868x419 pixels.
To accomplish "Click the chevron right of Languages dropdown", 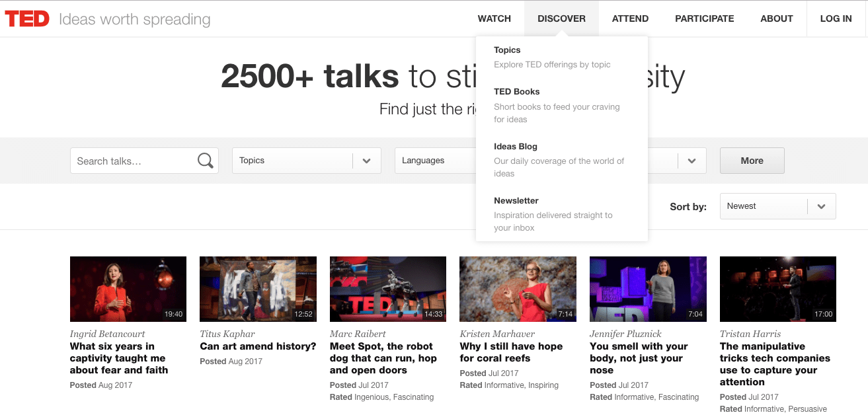I will [x=691, y=161].
